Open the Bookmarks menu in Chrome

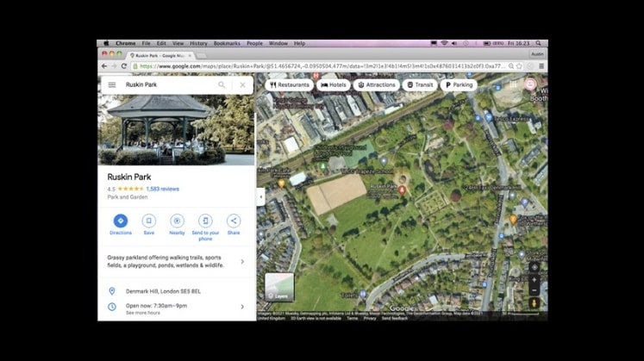[x=227, y=43]
